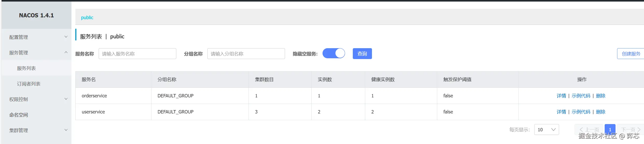Expand the 权限控制 menu chevron

[66, 99]
